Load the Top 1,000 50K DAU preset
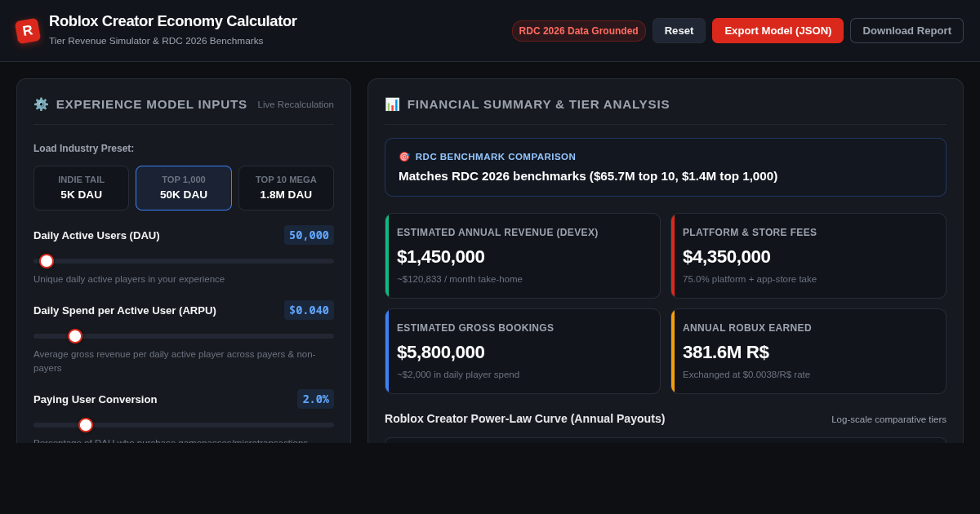The height and width of the screenshot is (514, 980). click(184, 188)
